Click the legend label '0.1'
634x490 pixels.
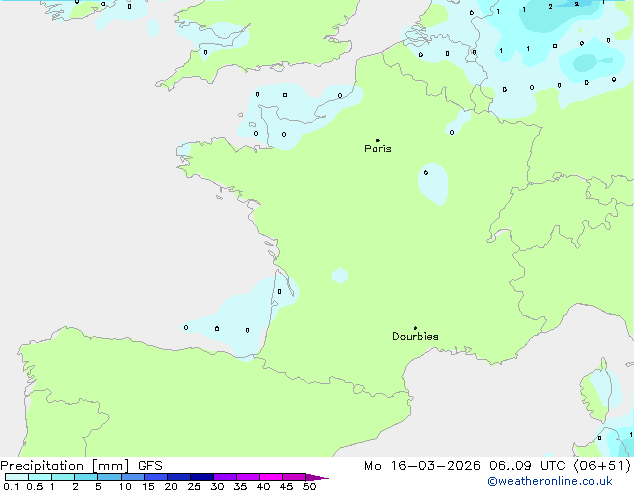tap(11, 486)
